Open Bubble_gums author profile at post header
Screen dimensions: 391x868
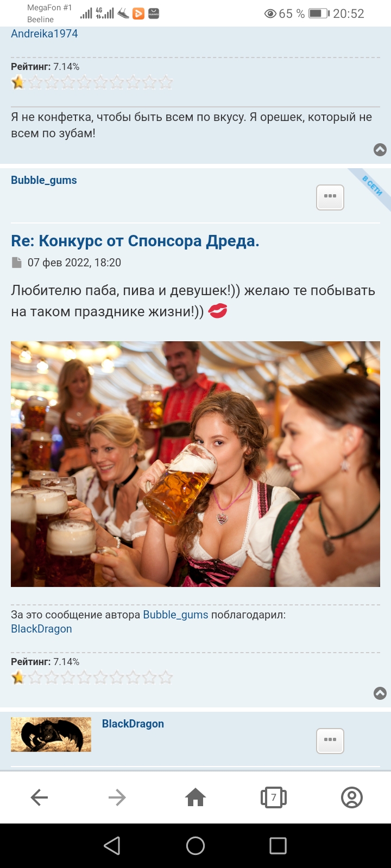[44, 180]
